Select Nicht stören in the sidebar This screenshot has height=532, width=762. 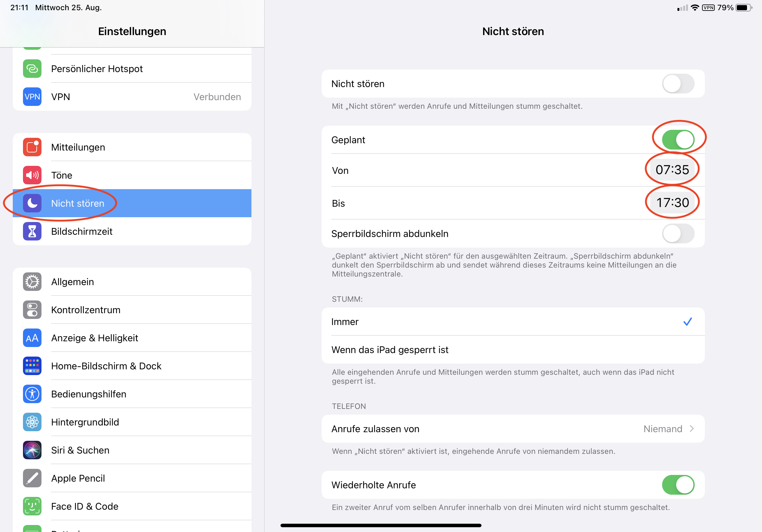[x=78, y=203]
